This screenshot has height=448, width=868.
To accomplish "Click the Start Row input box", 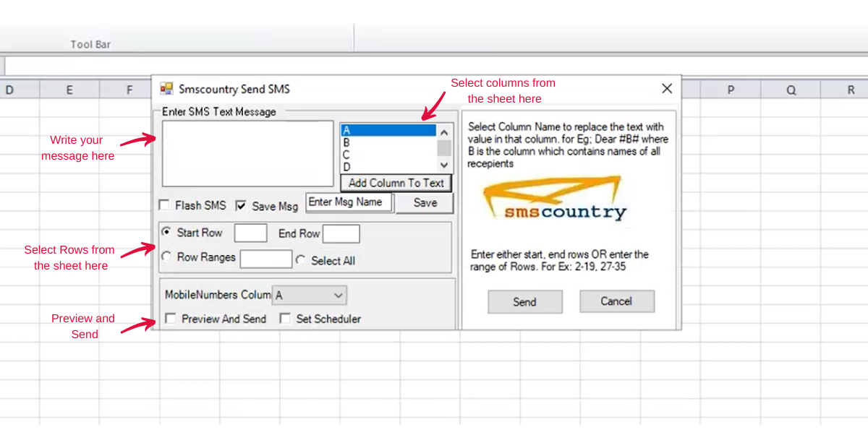I will click(x=251, y=233).
